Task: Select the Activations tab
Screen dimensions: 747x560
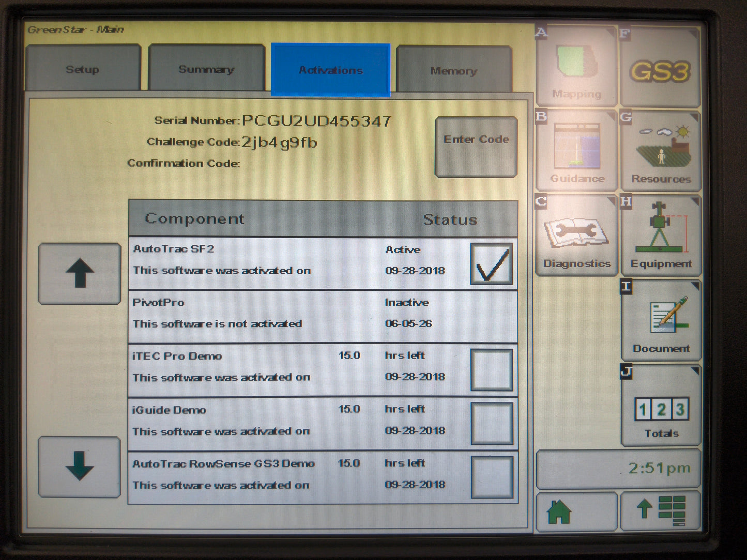Action: point(331,70)
